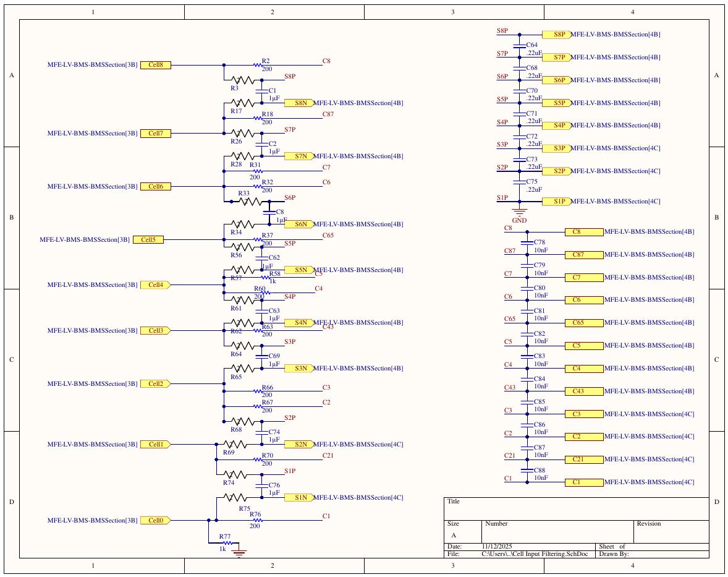Viewport: 728px width, 577px height.
Task: Click capacitor C62 symbol
Action: click(262, 259)
